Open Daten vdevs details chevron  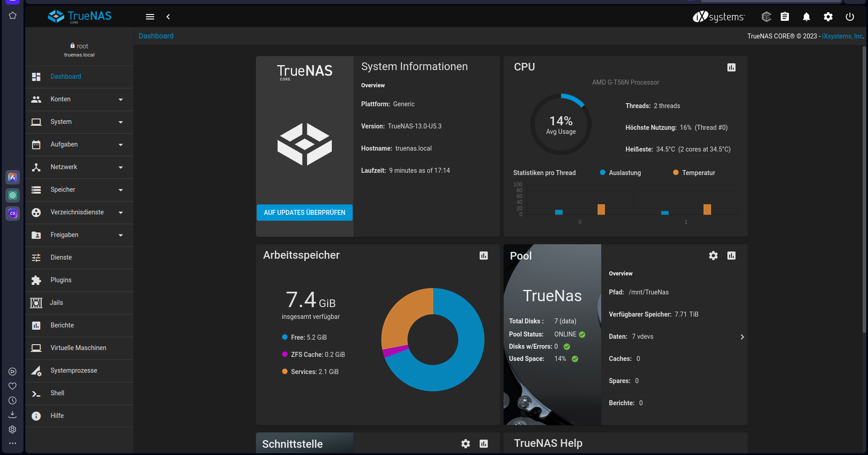(742, 337)
